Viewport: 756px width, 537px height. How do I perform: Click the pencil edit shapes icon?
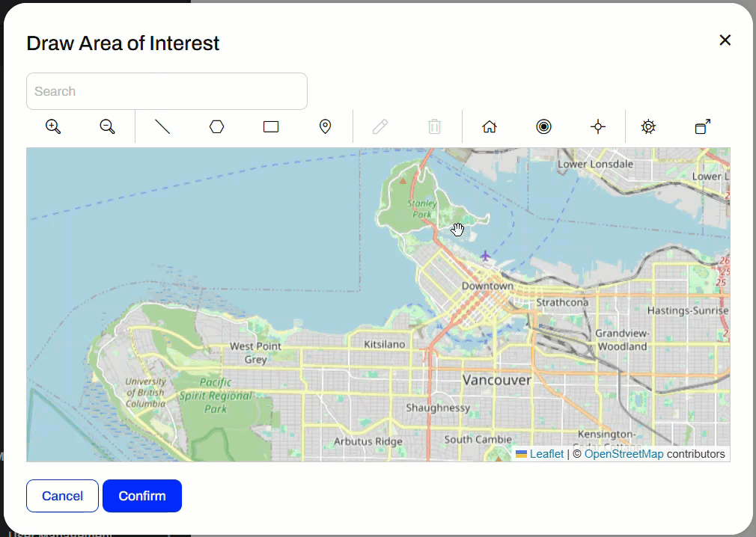click(x=380, y=126)
